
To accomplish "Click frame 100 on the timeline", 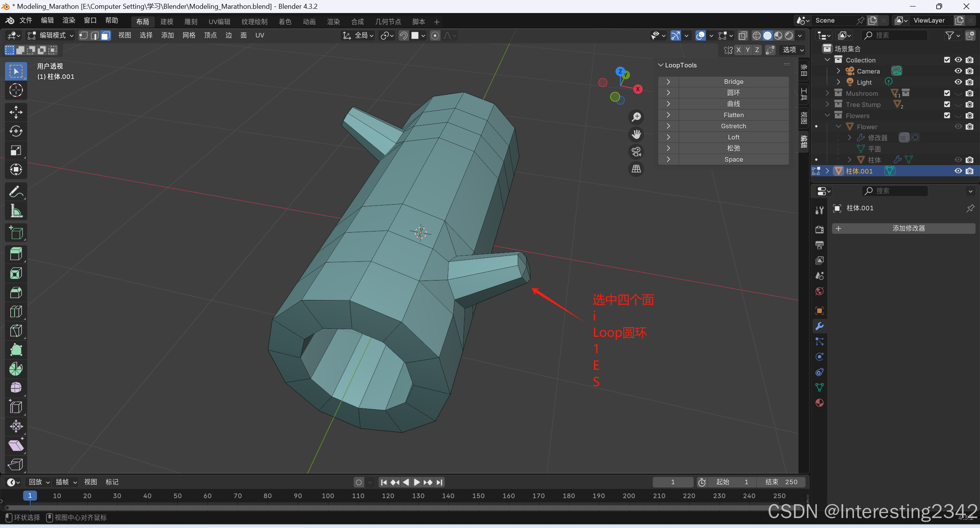I will pyautogui.click(x=328, y=496).
